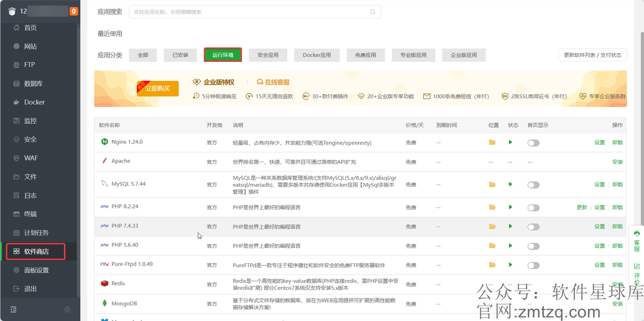Go to 网站 in the sidebar
The image size is (644, 321).
pyautogui.click(x=30, y=46)
